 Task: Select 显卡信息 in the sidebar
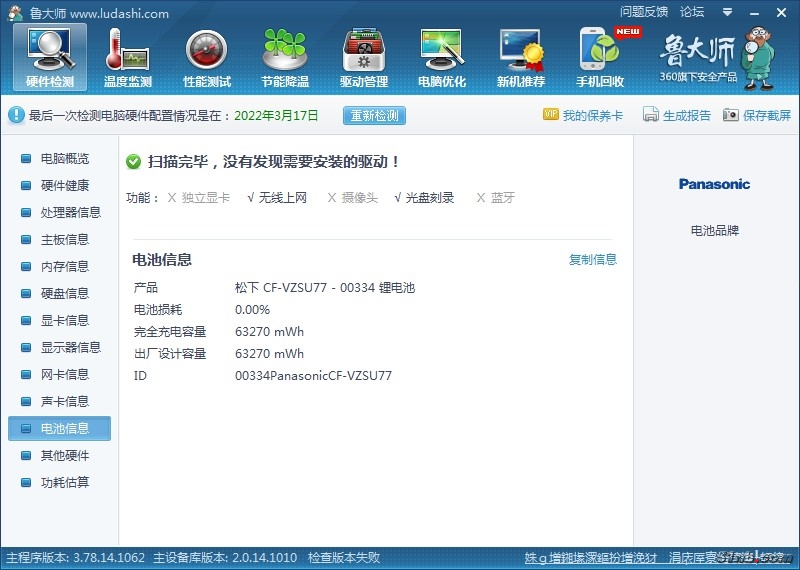coord(64,321)
